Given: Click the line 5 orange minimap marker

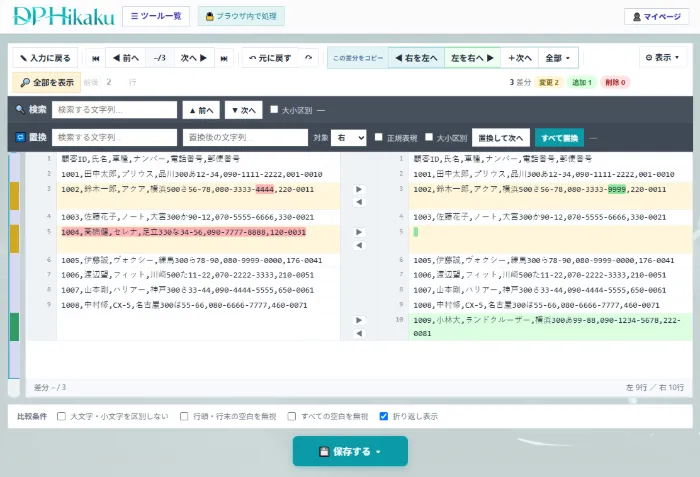Looking at the screenshot, I should click(14, 239).
